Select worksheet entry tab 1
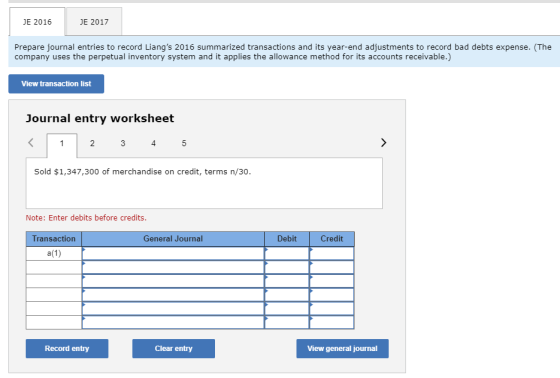The image size is (560, 378). [x=62, y=144]
